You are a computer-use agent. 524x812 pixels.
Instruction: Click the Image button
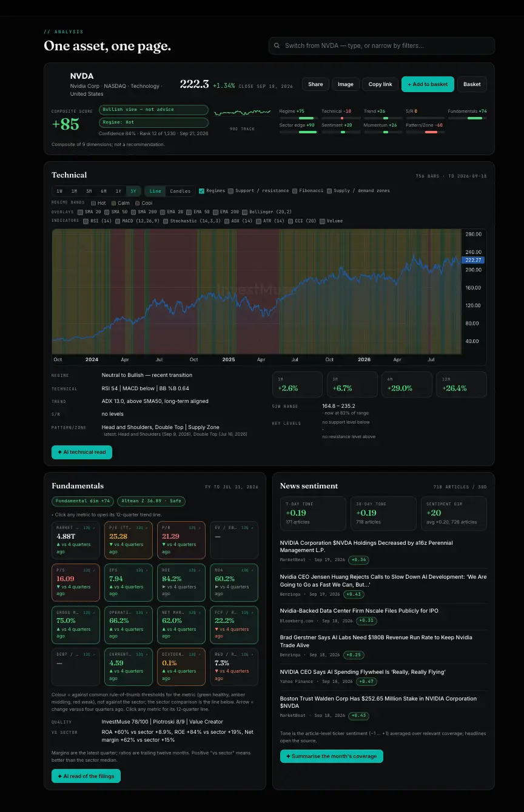tap(346, 84)
